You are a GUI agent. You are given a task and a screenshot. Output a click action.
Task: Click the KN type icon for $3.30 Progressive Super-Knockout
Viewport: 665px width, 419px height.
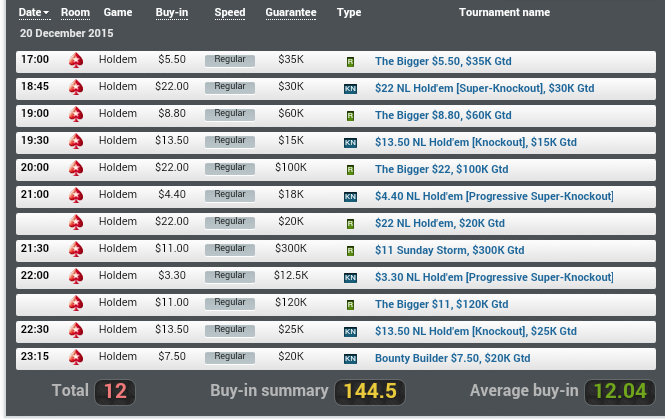pyautogui.click(x=350, y=278)
